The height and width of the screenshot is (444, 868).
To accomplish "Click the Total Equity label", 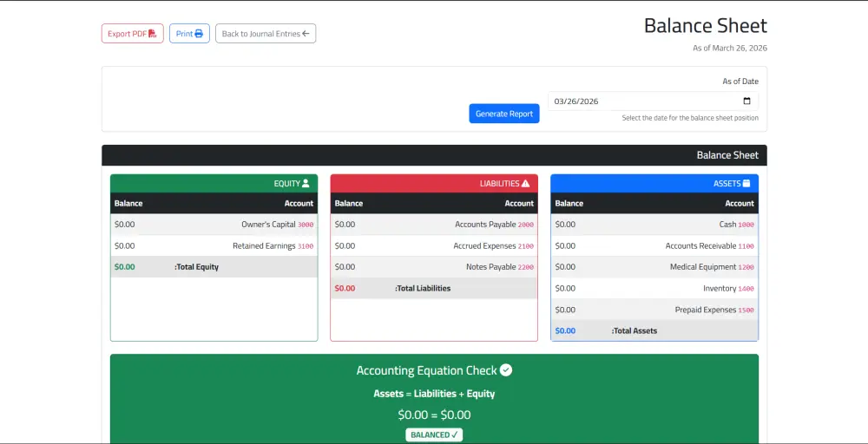I will point(196,267).
